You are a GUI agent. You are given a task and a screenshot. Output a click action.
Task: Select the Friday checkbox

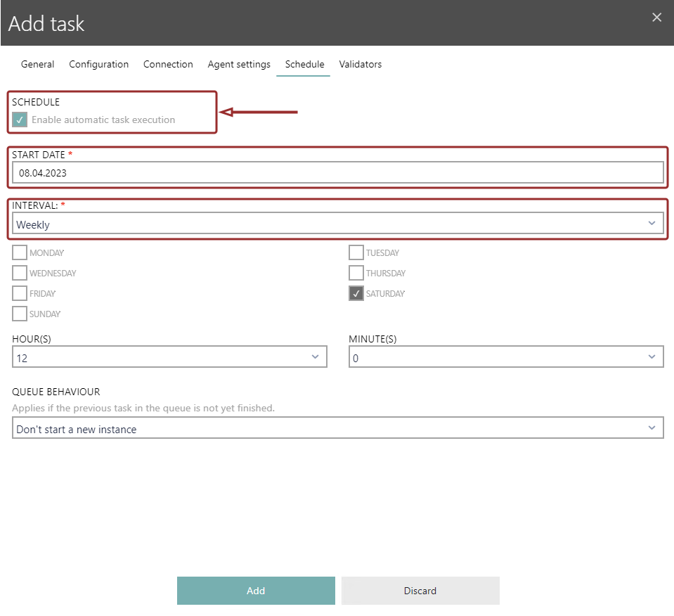point(20,293)
